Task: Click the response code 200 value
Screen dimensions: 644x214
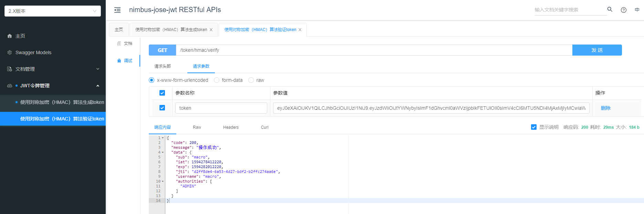Action: pos(585,127)
